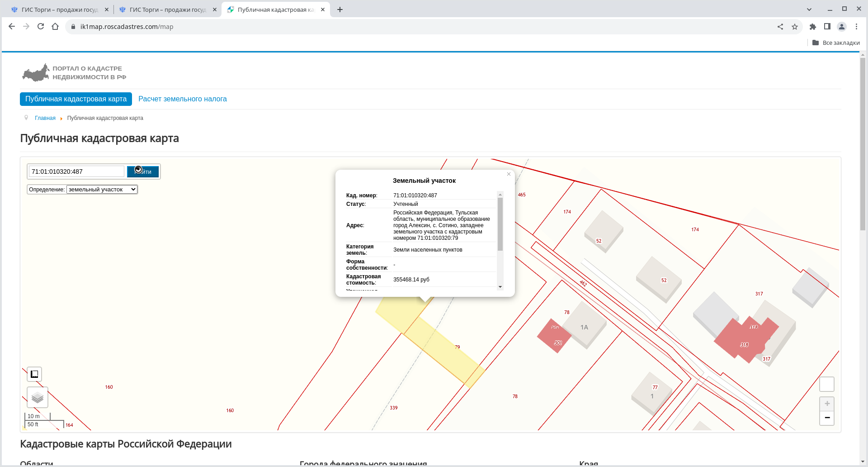868x467 pixels.
Task: Open the browser home page
Action: point(55,27)
